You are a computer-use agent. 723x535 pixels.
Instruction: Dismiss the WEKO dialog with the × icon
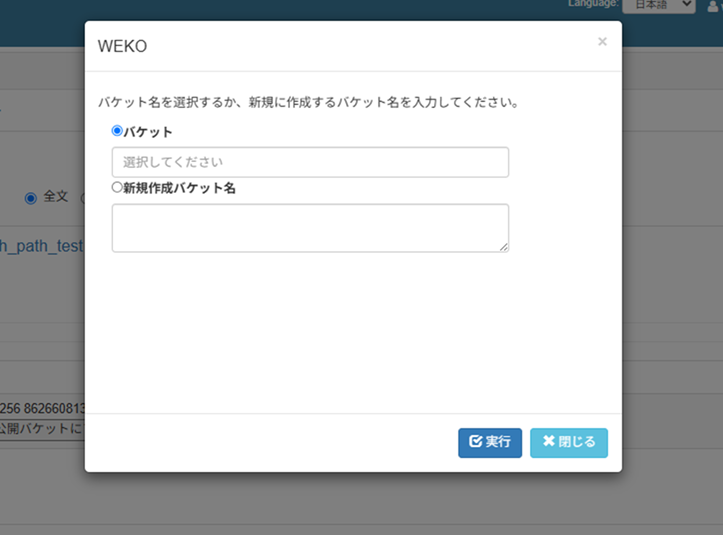click(602, 42)
